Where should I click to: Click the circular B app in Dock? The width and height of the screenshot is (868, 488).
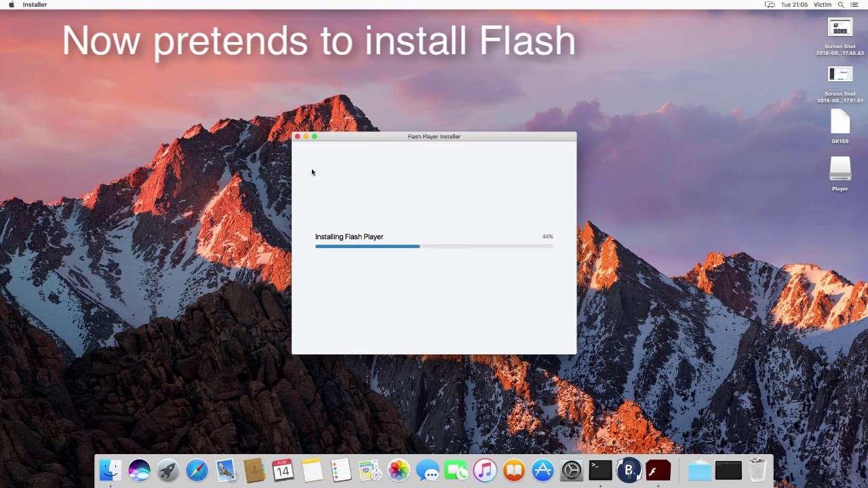(x=629, y=470)
